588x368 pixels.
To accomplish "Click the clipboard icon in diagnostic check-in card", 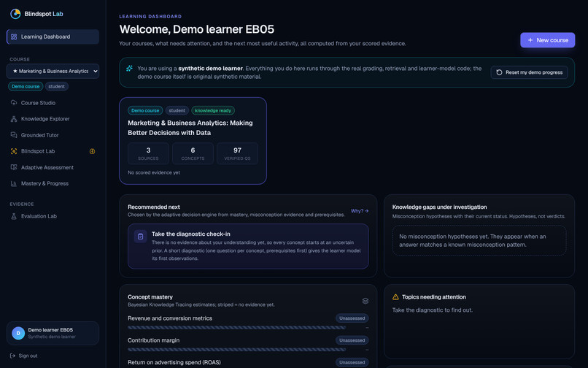I will pos(140,237).
